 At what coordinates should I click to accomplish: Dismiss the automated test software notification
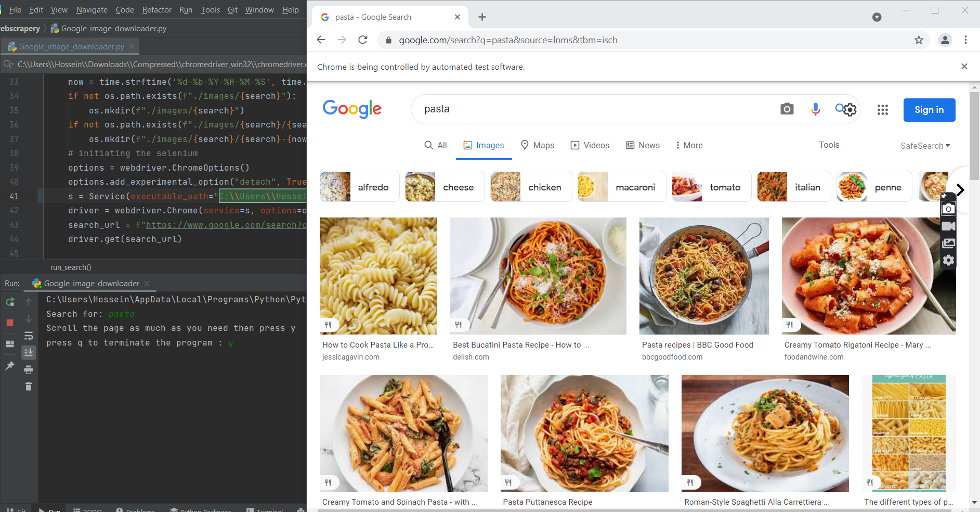click(964, 67)
